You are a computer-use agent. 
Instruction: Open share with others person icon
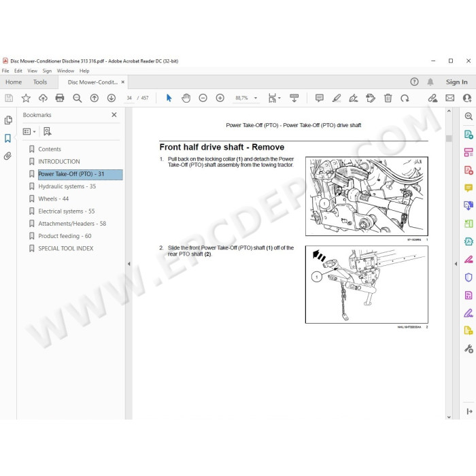(x=467, y=98)
